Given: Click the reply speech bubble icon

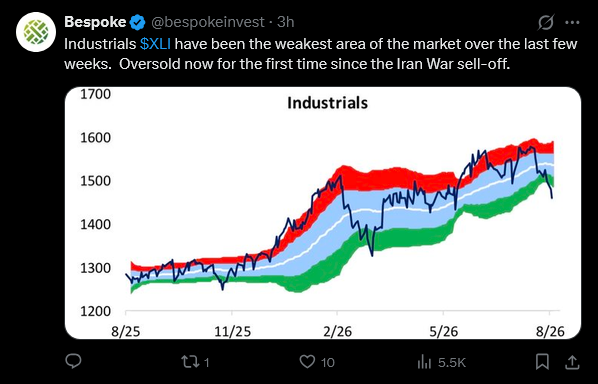Looking at the screenshot, I should pyautogui.click(x=73, y=361).
